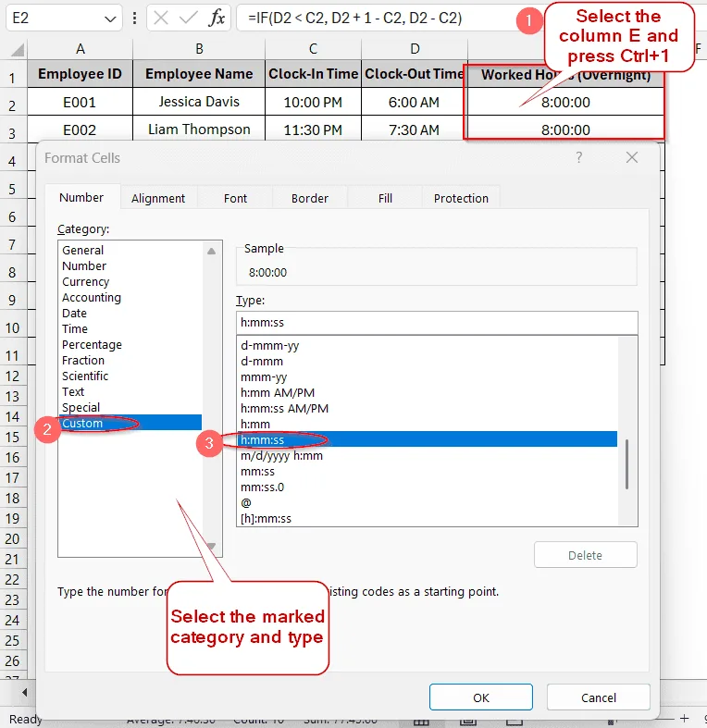Click the Cancel button
Image resolution: width=707 pixels, height=728 pixels.
pos(599,697)
